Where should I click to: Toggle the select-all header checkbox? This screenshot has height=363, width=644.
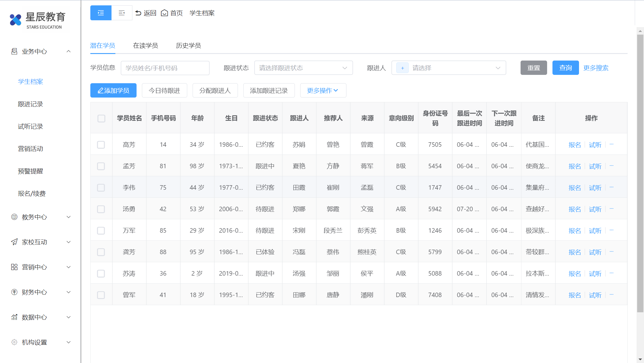pyautogui.click(x=101, y=118)
